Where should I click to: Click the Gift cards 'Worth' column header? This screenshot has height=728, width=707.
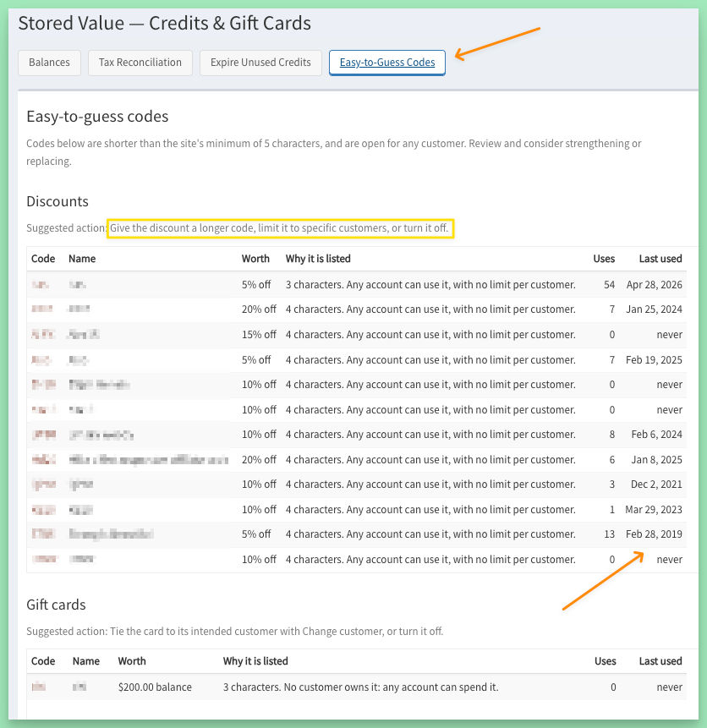tap(132, 661)
